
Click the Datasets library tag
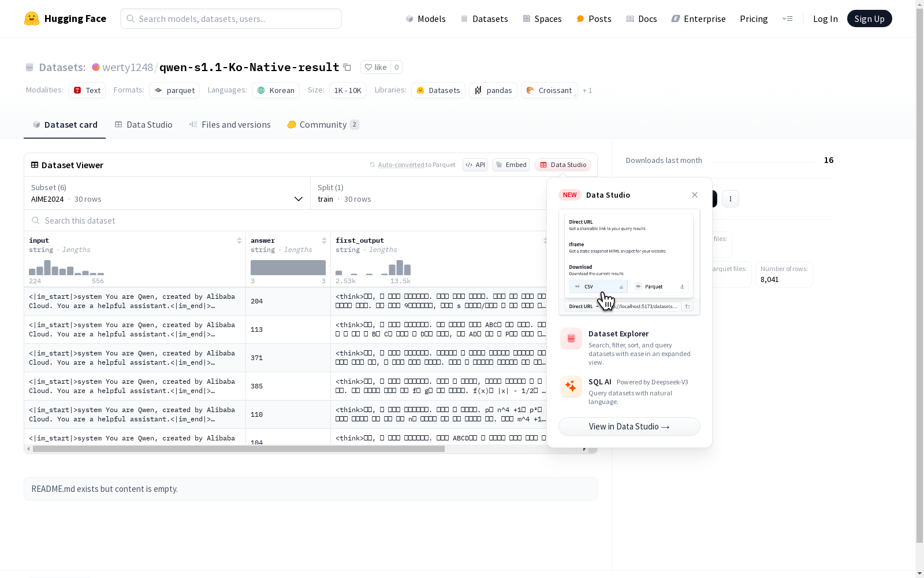[438, 90]
